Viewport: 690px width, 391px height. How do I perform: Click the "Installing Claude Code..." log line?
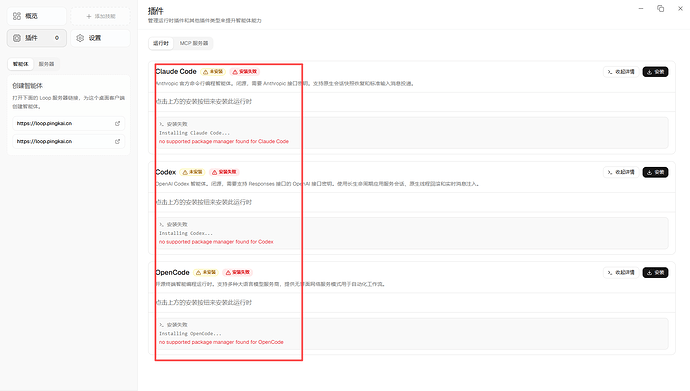pos(194,133)
